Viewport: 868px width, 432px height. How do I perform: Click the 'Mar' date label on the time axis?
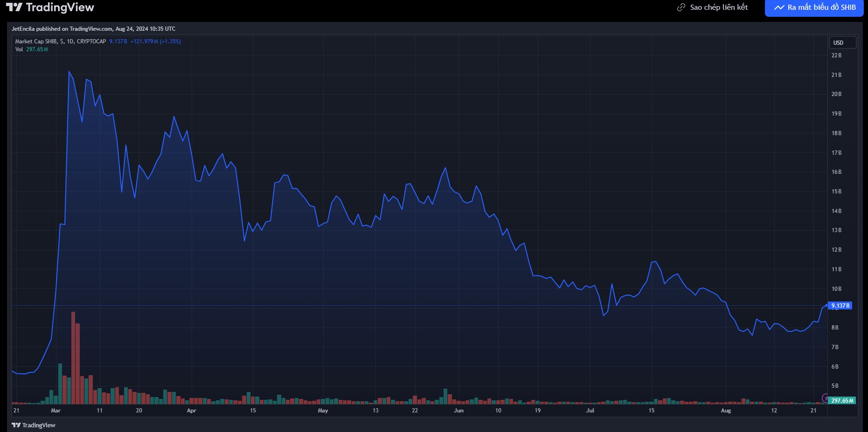56,411
